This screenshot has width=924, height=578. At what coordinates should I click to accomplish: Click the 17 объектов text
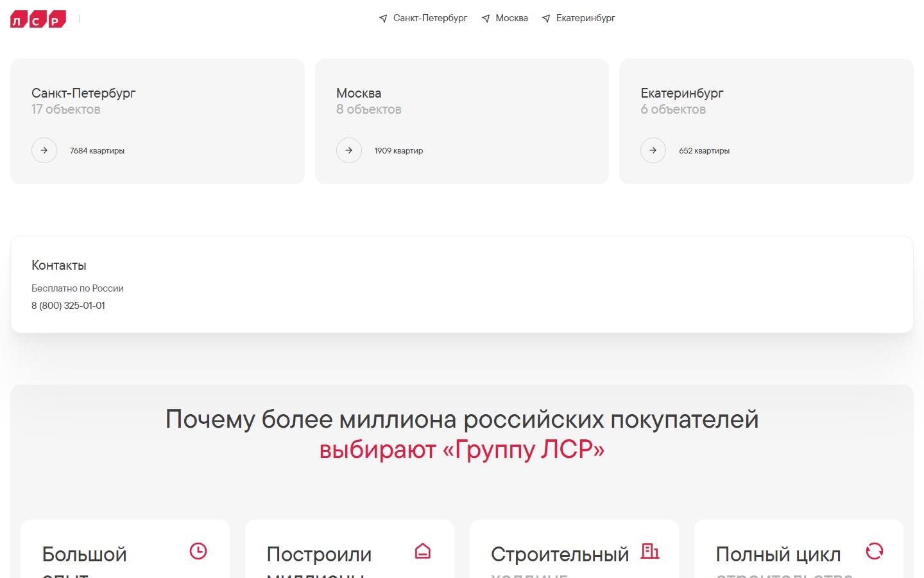[66, 110]
